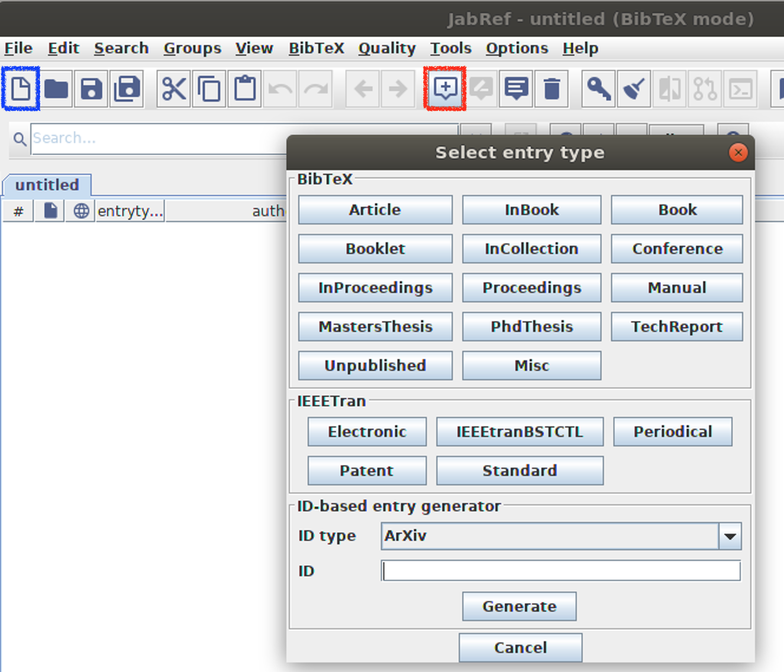Delete entry with the trash icon
This screenshot has width=784, height=672.
point(552,89)
